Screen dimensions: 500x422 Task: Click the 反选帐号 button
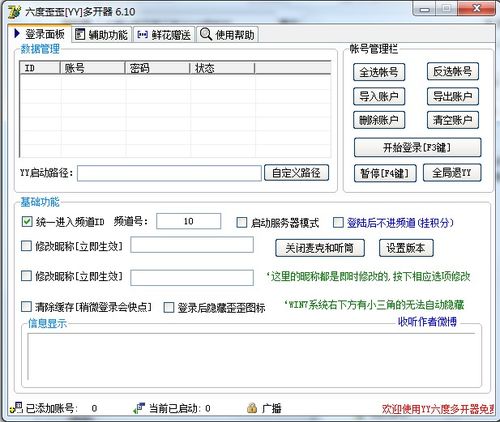click(x=453, y=71)
